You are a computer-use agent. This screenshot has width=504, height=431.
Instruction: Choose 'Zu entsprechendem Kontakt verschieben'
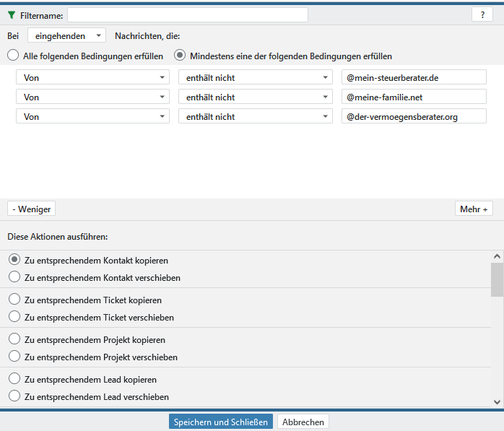click(14, 277)
